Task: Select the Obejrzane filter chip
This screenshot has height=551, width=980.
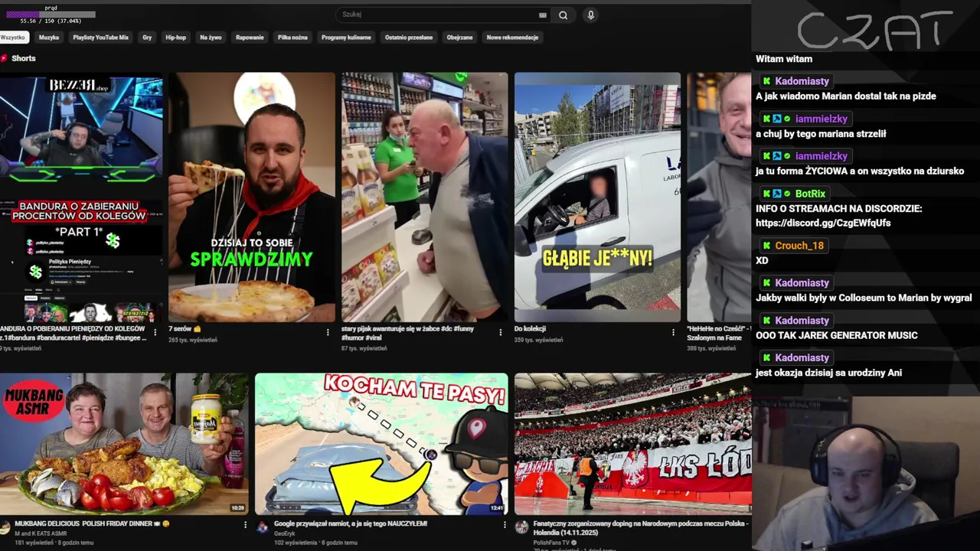Action: (x=459, y=37)
